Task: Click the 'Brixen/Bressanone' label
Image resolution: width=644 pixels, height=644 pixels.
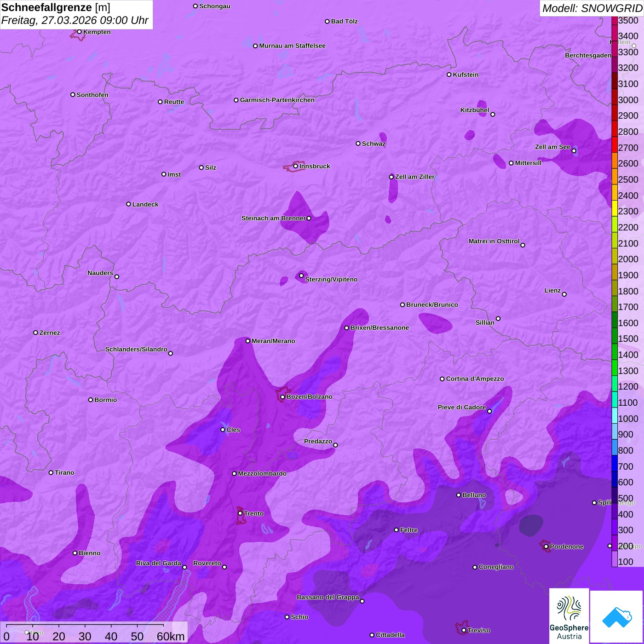Action: pyautogui.click(x=379, y=328)
